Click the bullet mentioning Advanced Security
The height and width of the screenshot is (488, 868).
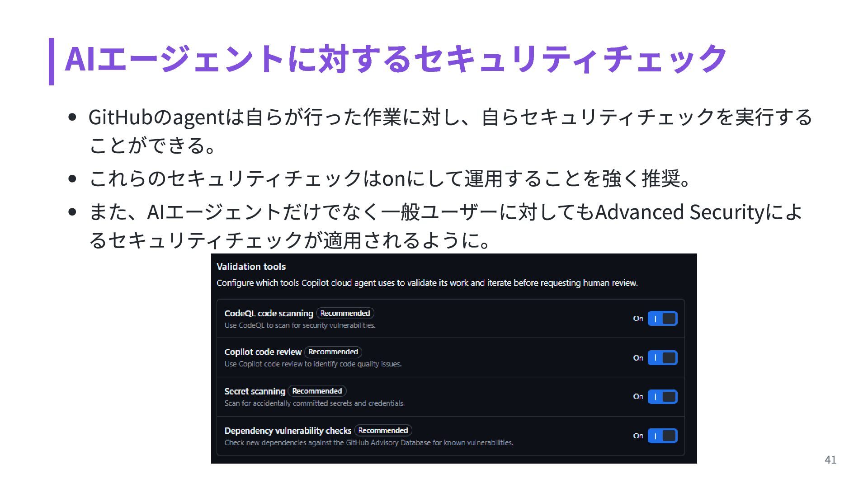445,212
